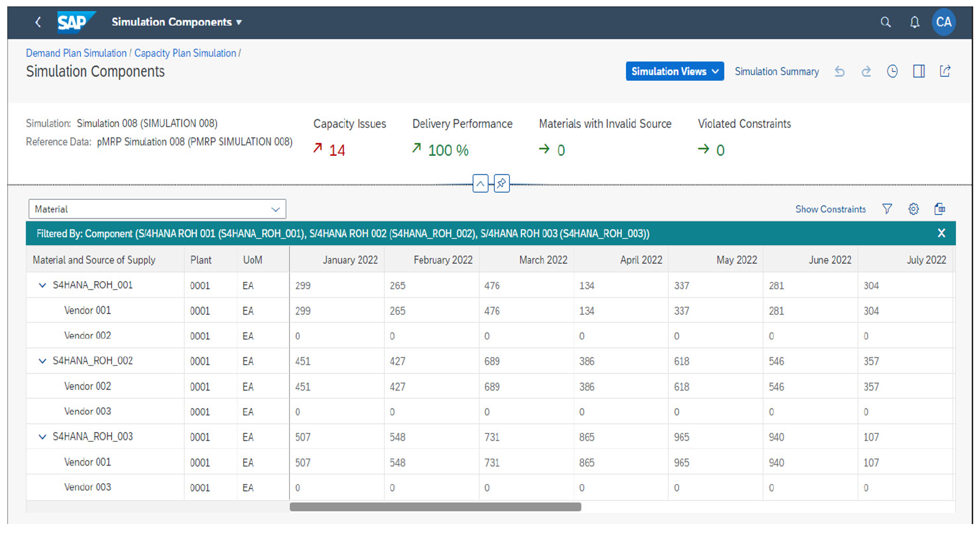
Task: Open the change history clock icon
Action: tap(892, 72)
